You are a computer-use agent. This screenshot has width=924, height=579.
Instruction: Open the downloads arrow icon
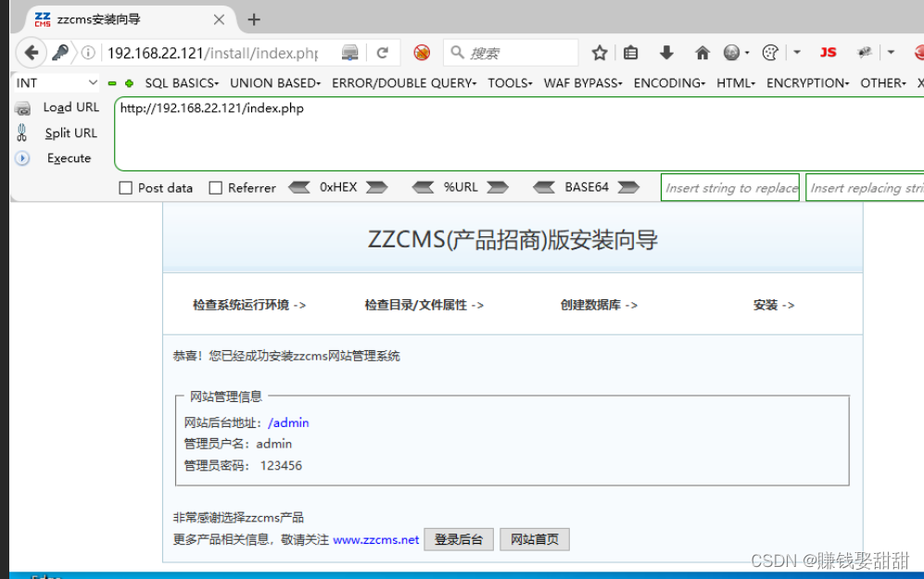tap(666, 53)
